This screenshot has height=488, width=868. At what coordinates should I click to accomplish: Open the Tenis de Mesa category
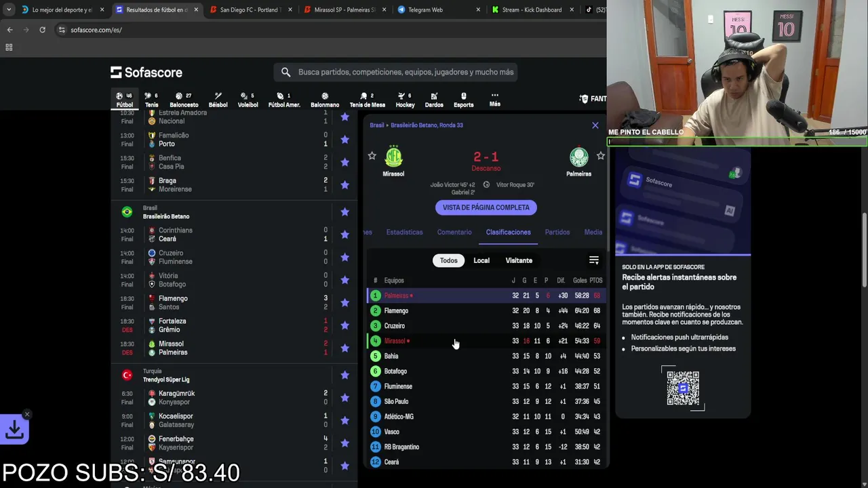pyautogui.click(x=367, y=100)
